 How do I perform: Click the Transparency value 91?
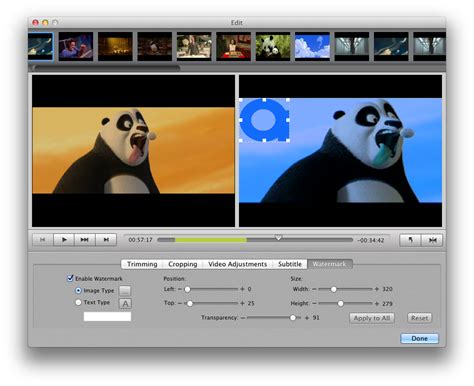pyautogui.click(x=316, y=318)
